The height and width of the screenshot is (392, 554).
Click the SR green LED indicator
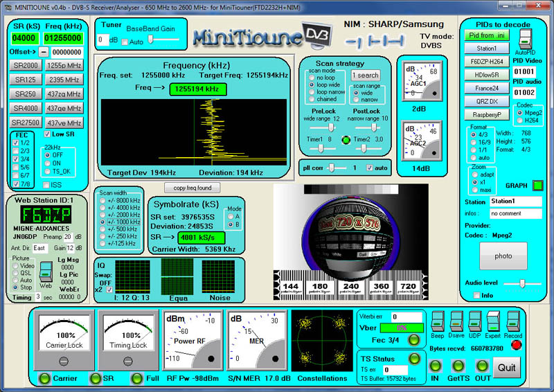point(96,378)
